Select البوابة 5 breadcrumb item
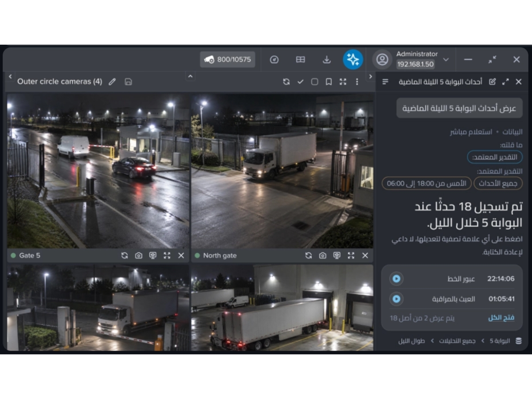532x399 pixels. pyautogui.click(x=500, y=341)
